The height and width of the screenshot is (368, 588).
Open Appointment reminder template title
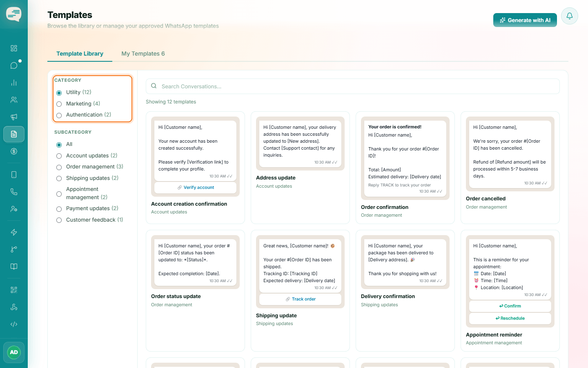tap(494, 335)
